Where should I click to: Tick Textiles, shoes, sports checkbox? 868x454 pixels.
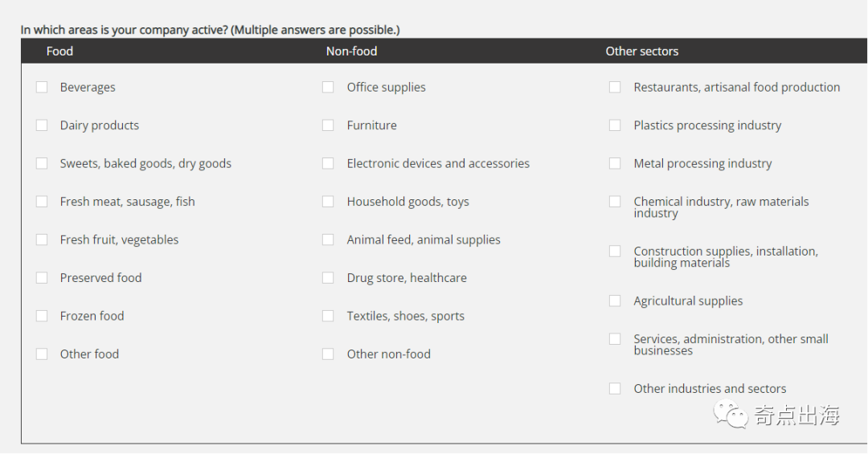tap(328, 316)
